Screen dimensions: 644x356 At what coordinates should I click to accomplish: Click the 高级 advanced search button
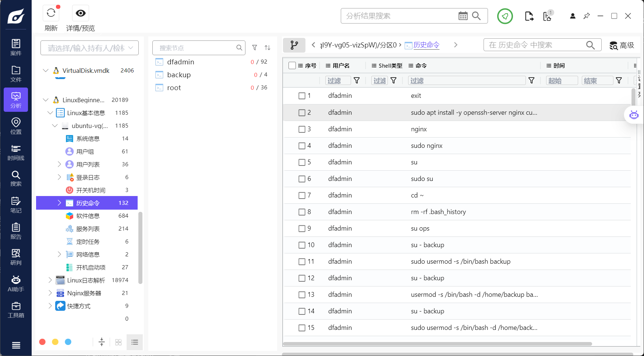click(x=622, y=45)
